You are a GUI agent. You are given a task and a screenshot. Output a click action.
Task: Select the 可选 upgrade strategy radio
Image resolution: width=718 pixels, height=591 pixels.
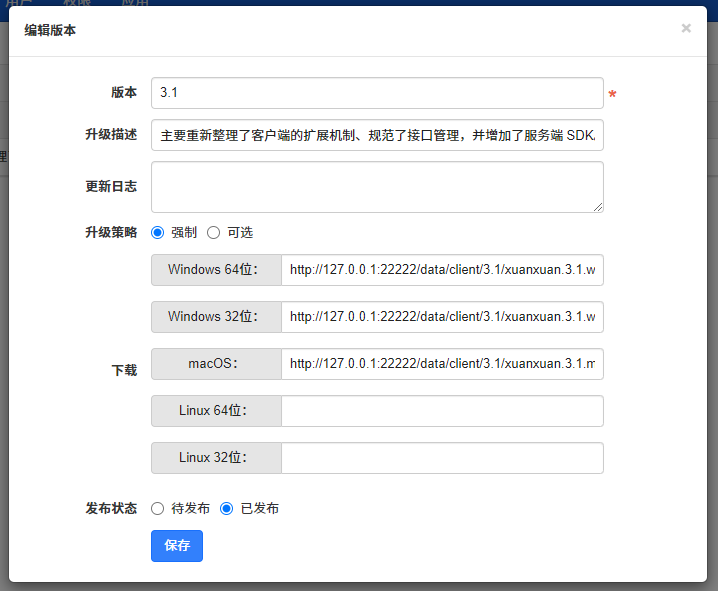[x=213, y=232]
